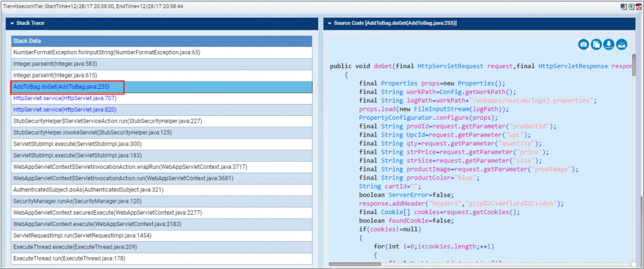Click the prodId getParameter("productid") line
The height and width of the screenshot is (269, 644).
click(x=458, y=126)
